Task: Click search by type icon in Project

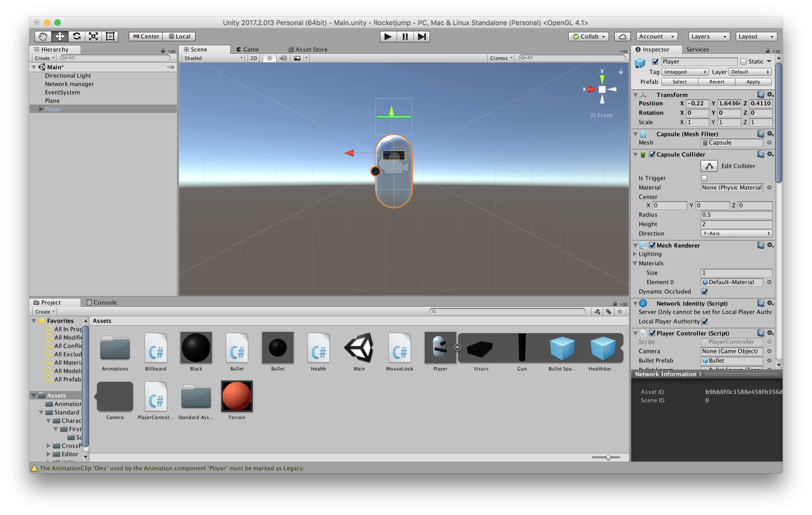Action: [597, 312]
